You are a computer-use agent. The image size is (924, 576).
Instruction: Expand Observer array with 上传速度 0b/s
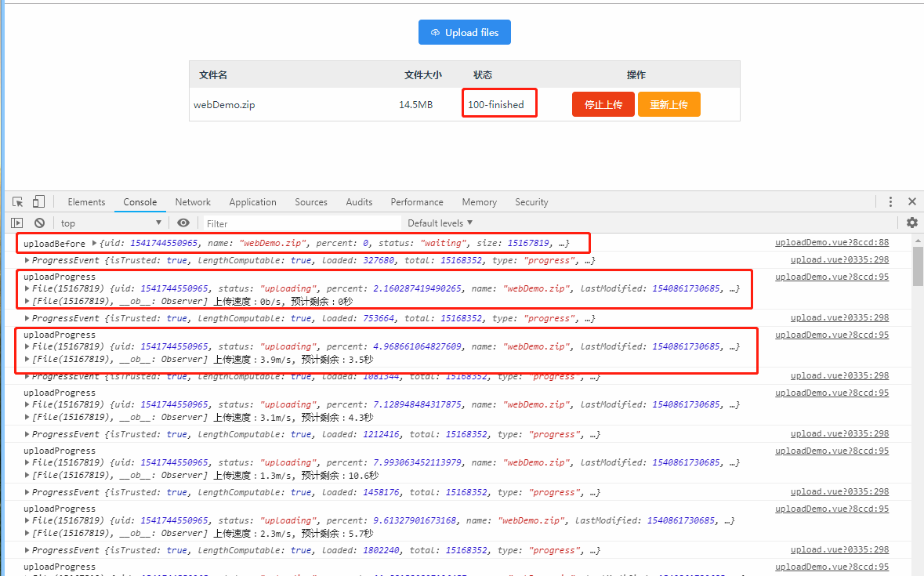27,301
